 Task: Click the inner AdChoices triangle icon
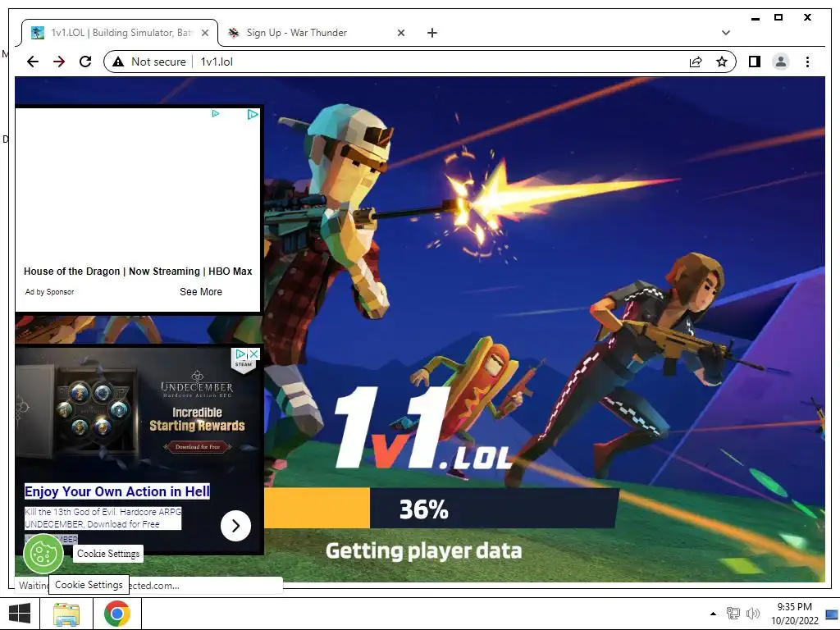click(216, 113)
